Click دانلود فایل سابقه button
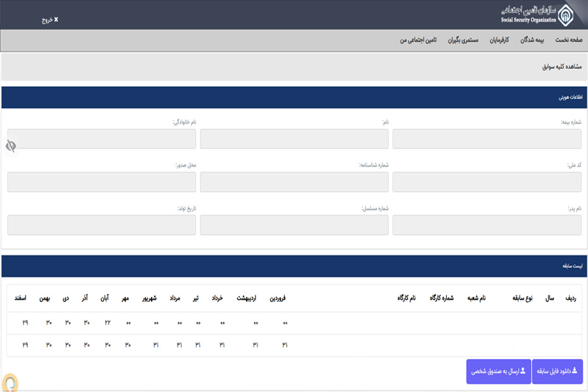Screen dimensions: 588x392 (x=557, y=371)
